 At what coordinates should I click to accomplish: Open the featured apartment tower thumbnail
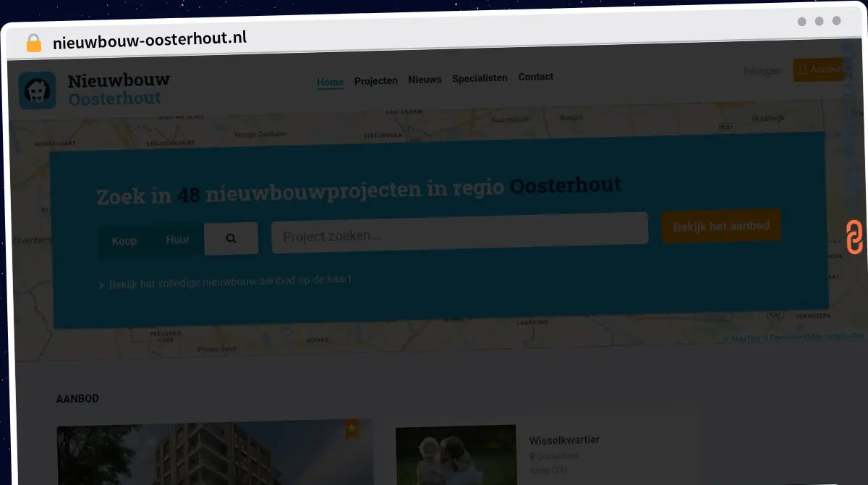point(216,452)
